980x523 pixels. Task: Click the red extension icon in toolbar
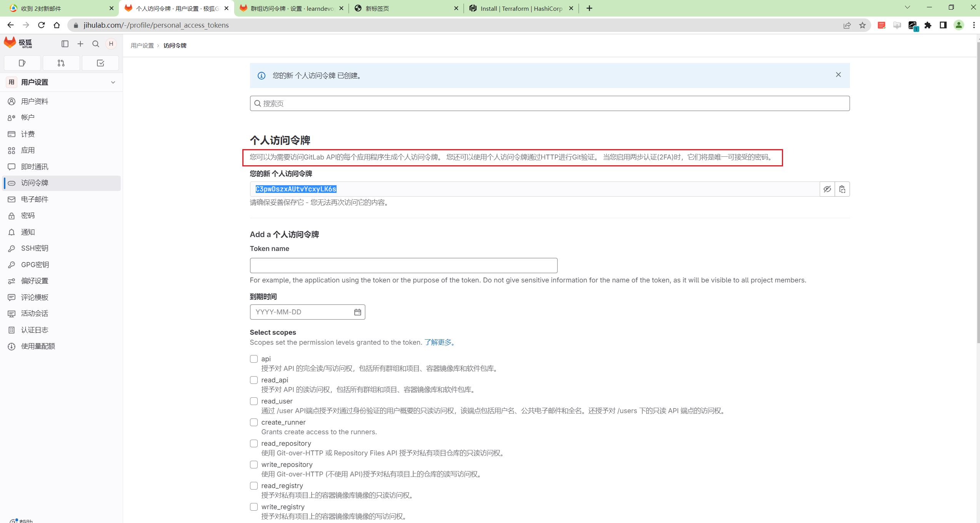tap(882, 25)
